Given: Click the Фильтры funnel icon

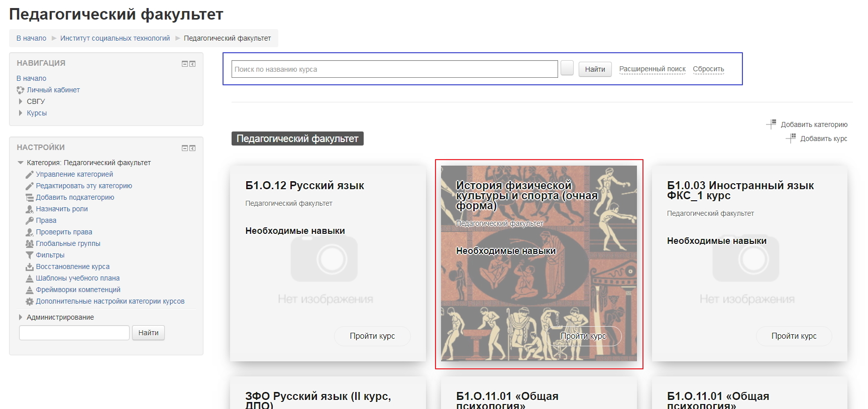Looking at the screenshot, I should (x=30, y=255).
